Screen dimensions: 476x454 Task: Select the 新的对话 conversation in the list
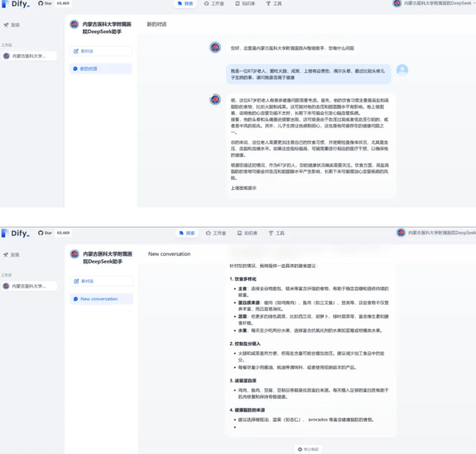[101, 69]
